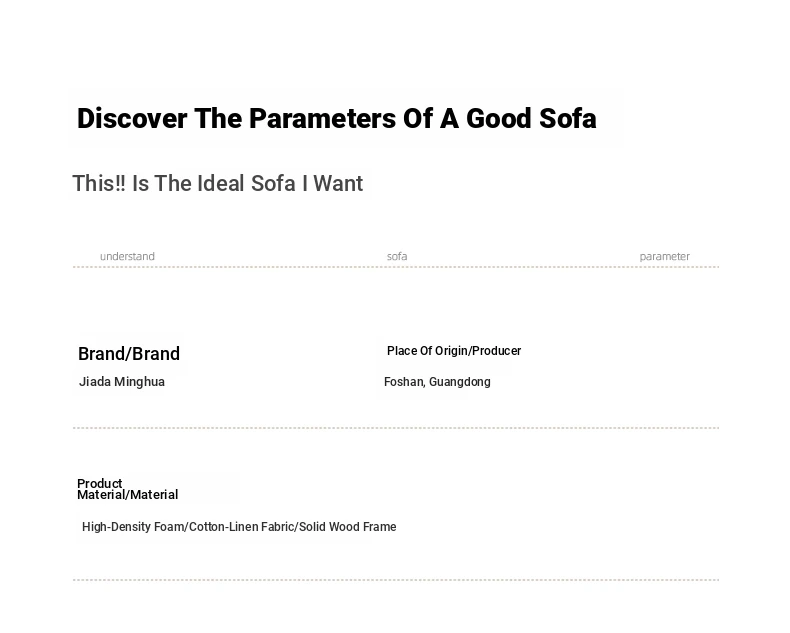Click the word 'Guangdong' in the origin value
This screenshot has height=633, width=790.
459,382
